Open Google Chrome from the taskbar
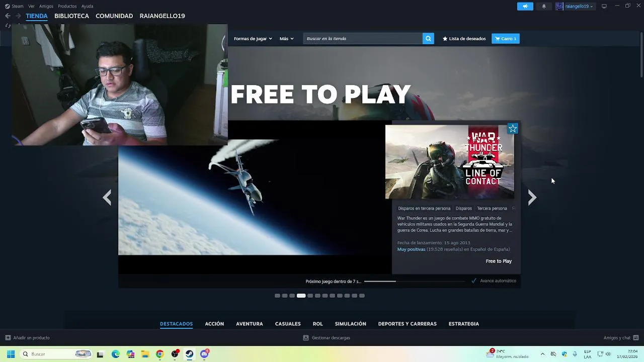644x362 pixels. pyautogui.click(x=159, y=354)
